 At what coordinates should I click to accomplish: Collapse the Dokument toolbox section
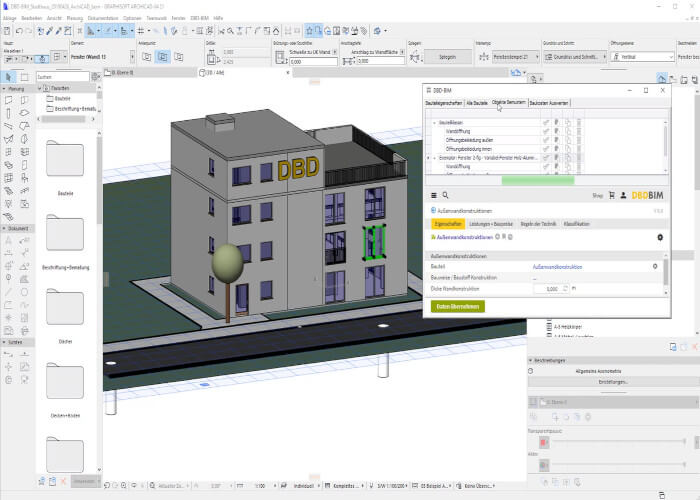[4, 228]
